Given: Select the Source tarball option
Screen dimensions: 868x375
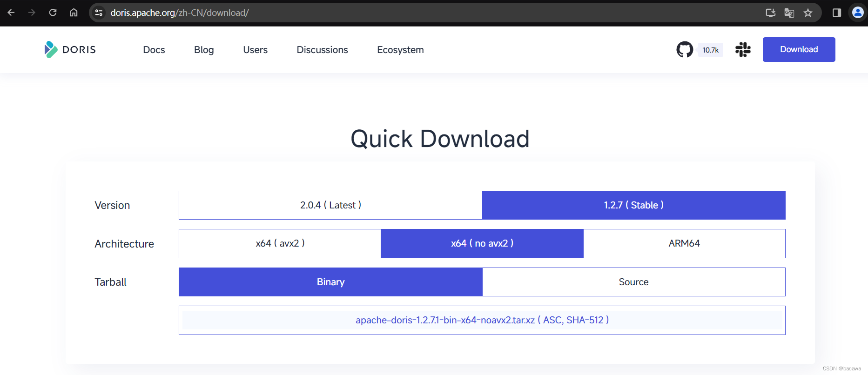Looking at the screenshot, I should pyautogui.click(x=633, y=282).
